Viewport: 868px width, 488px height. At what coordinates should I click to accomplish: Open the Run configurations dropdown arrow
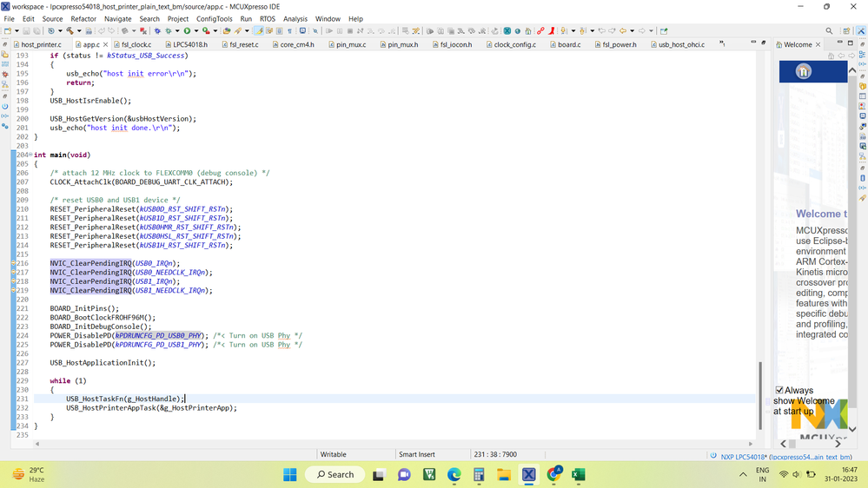coord(196,31)
